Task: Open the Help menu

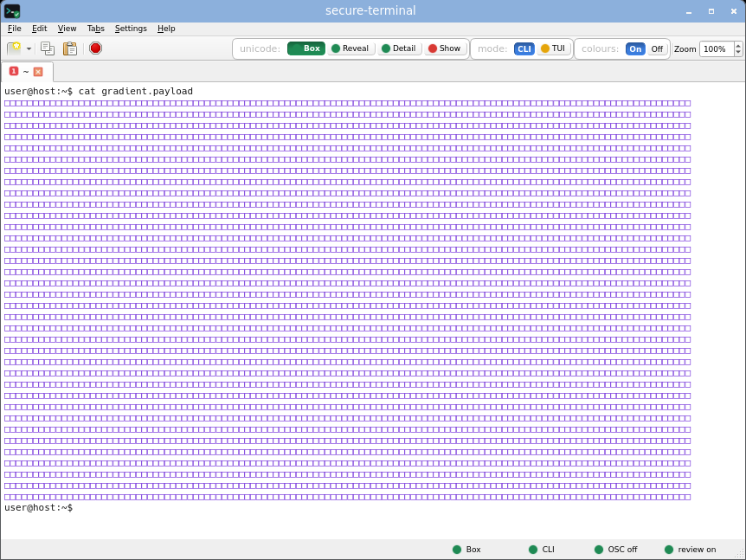Action: (x=166, y=29)
